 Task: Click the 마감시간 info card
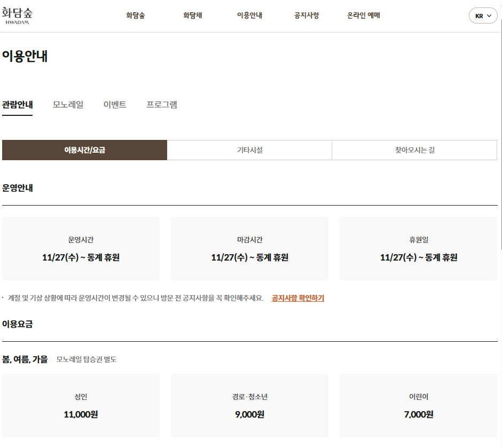coord(250,249)
